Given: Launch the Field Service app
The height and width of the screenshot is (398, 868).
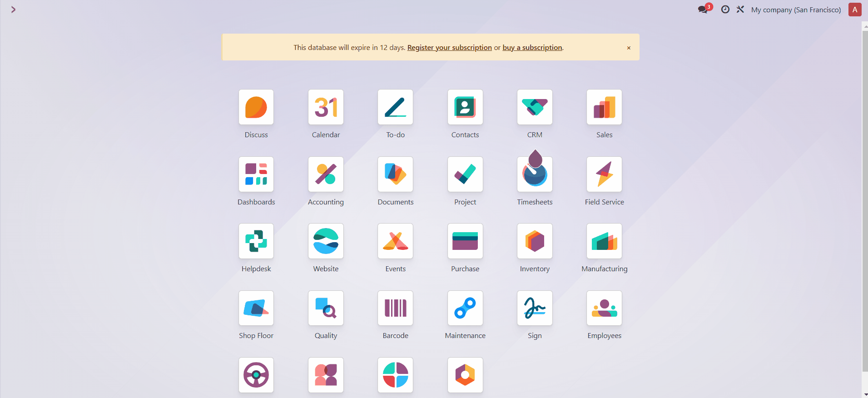Looking at the screenshot, I should pos(604,174).
